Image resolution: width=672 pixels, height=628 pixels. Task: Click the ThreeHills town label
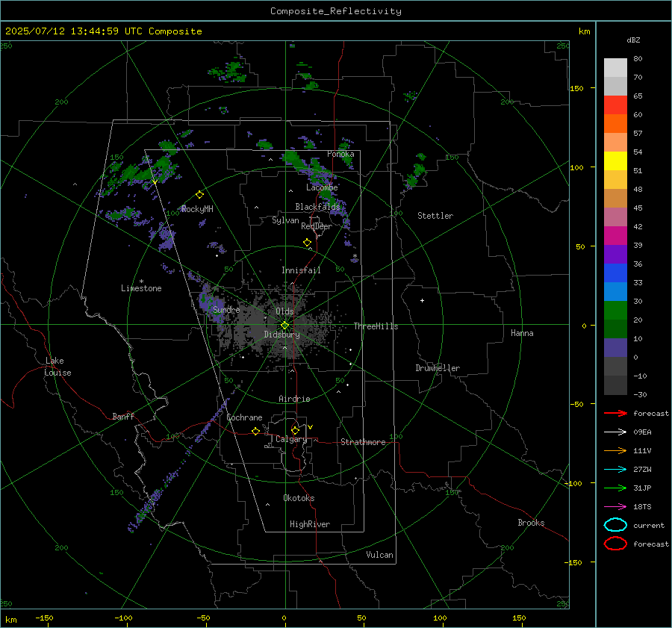point(376,326)
